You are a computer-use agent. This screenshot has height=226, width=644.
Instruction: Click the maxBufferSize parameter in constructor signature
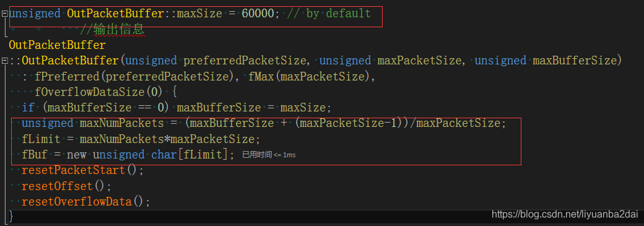pos(575,61)
